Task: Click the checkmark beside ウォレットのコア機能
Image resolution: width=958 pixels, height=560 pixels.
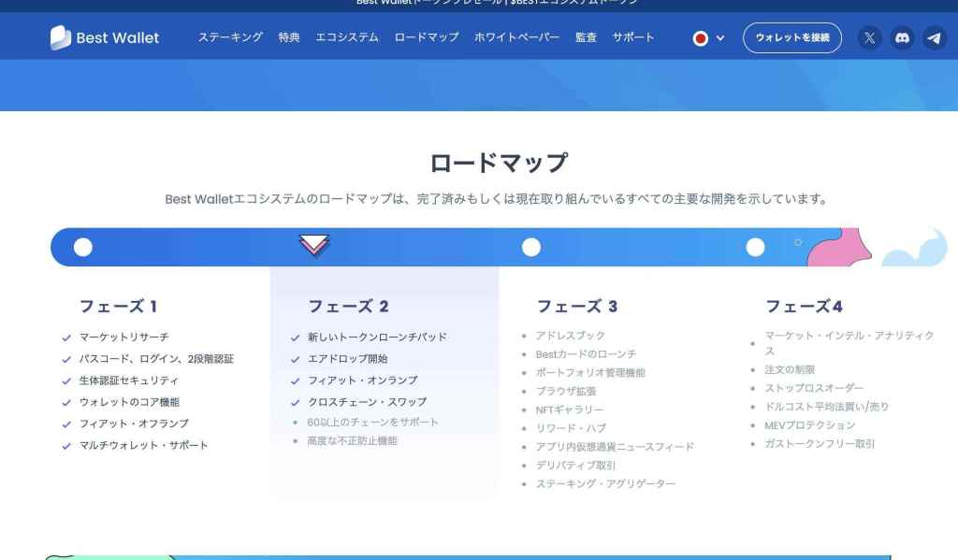Action: pyautogui.click(x=66, y=402)
